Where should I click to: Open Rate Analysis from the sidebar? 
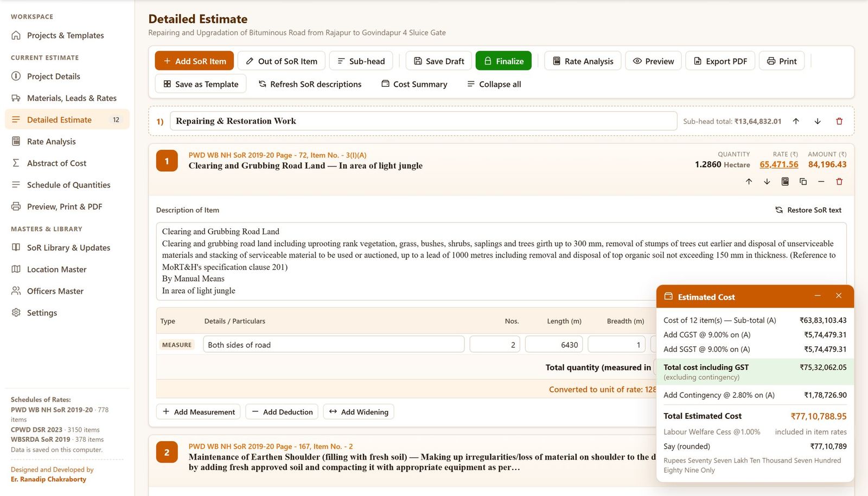67,142
